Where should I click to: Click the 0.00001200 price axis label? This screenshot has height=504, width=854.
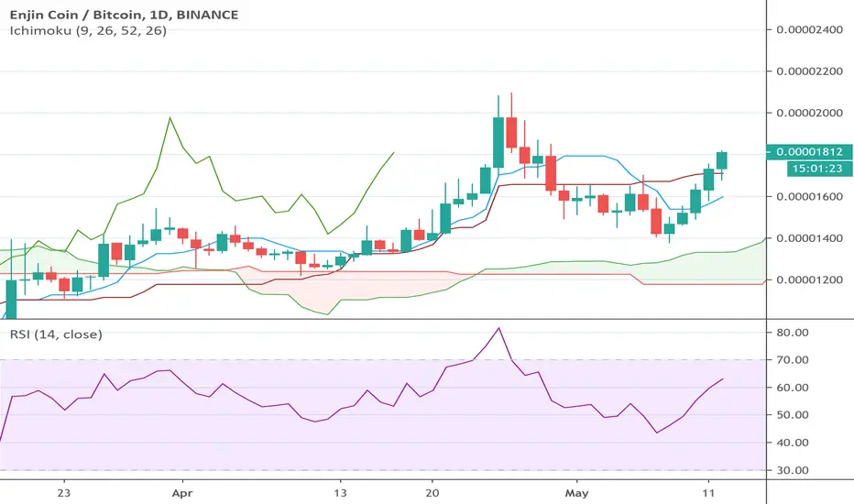tap(809, 280)
